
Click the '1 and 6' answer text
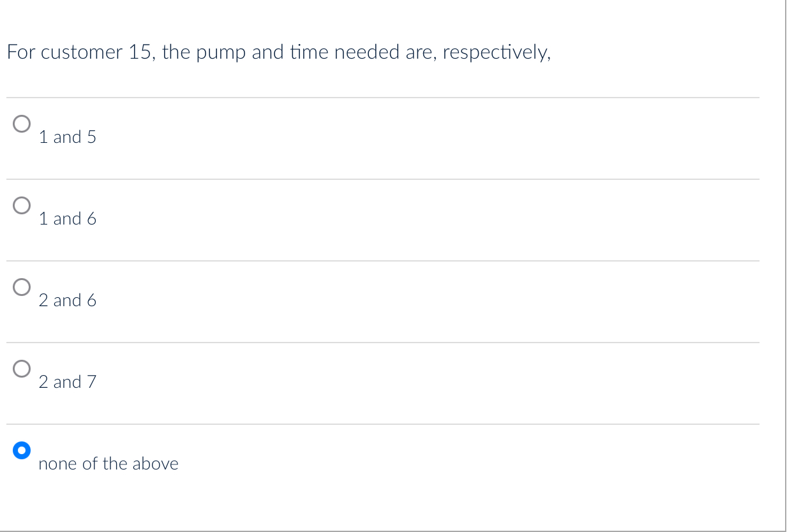tap(67, 218)
